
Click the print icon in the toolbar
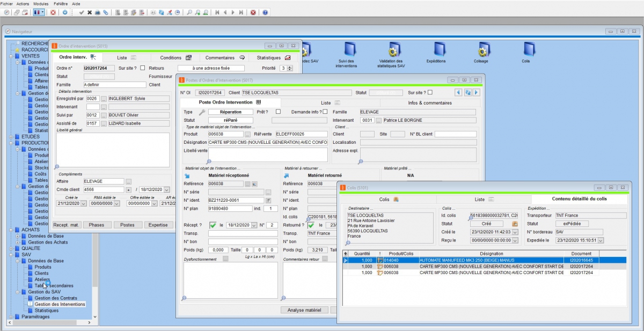click(97, 12)
